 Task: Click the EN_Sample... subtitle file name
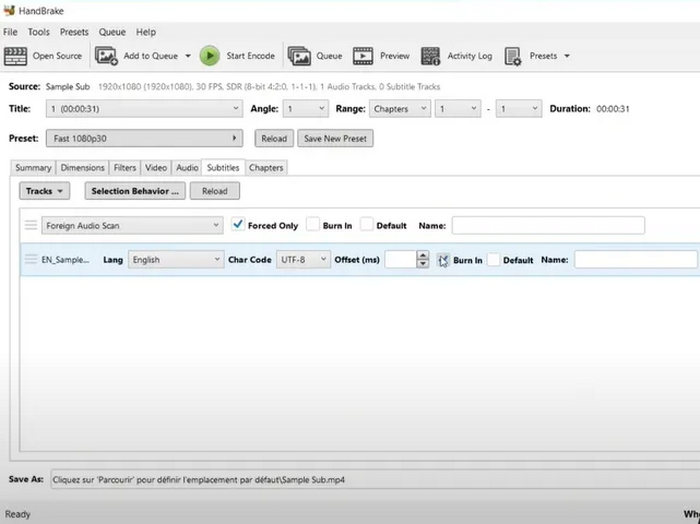click(65, 260)
